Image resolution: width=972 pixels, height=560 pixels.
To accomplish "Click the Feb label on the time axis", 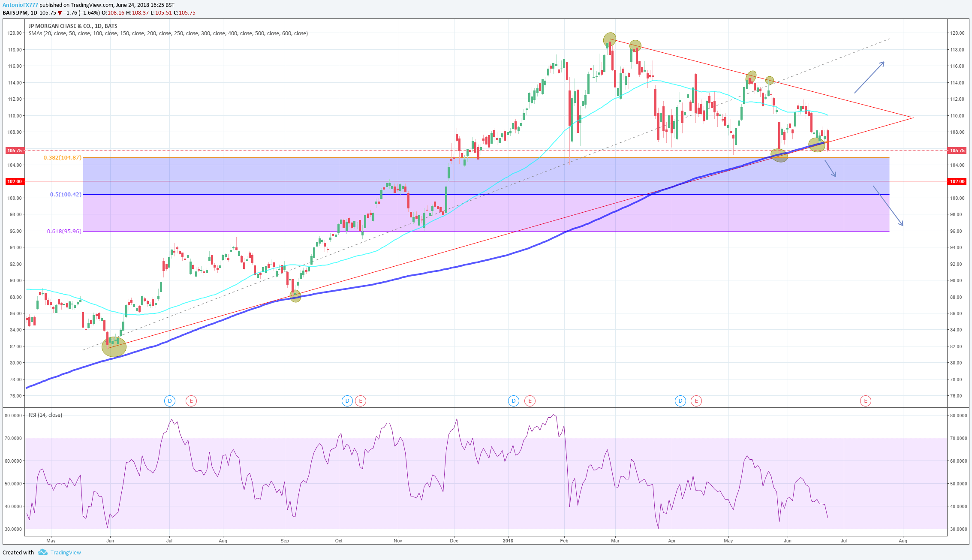I will tap(564, 541).
